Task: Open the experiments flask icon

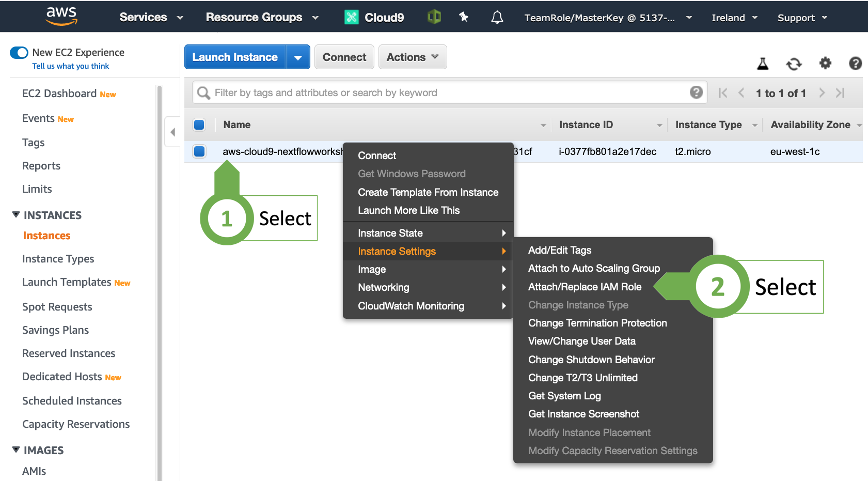Action: pyautogui.click(x=763, y=64)
